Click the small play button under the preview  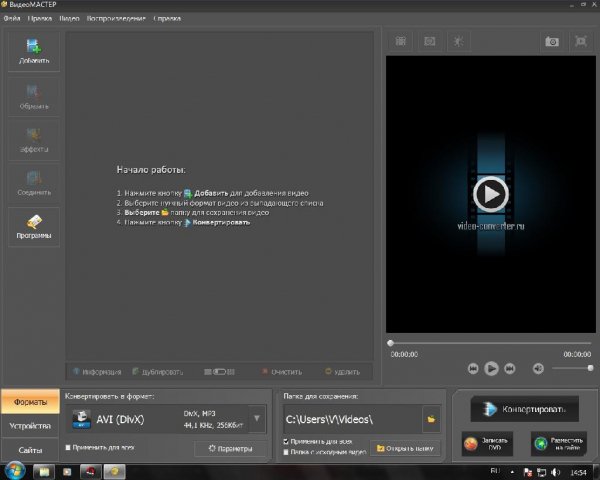491,369
